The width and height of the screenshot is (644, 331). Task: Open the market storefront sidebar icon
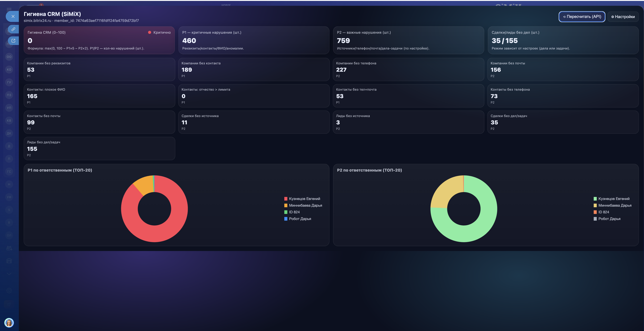[x=9, y=261]
